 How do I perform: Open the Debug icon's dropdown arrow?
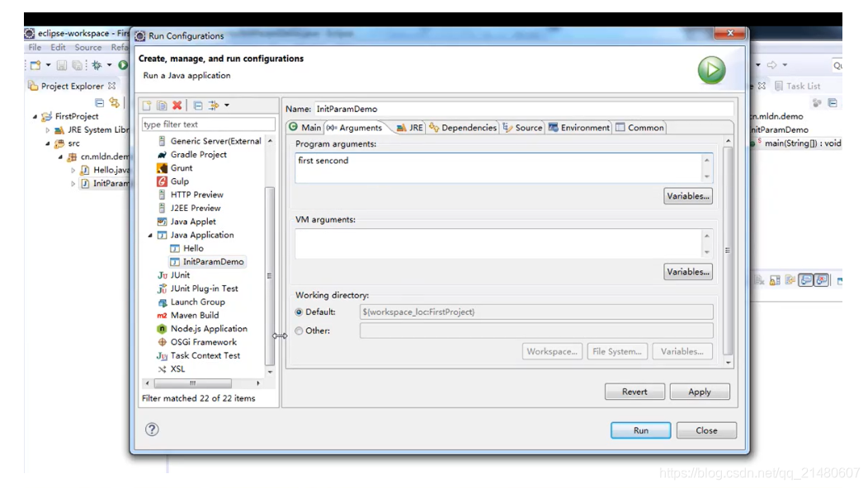109,65
